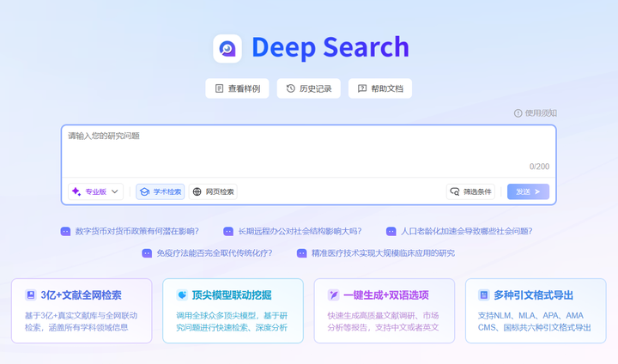
Task: Focus the research question input field
Action: tap(309, 151)
